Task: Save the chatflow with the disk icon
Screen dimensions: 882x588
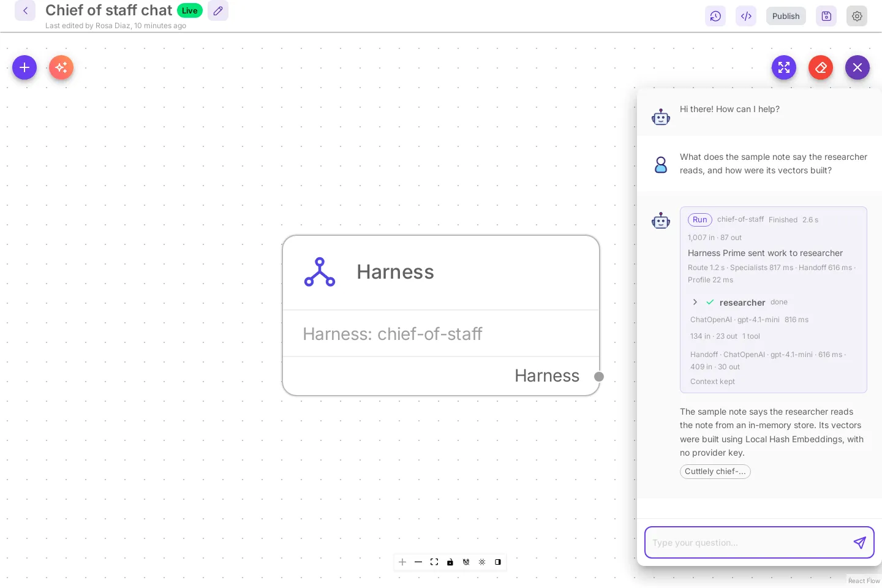Action: [x=826, y=16]
